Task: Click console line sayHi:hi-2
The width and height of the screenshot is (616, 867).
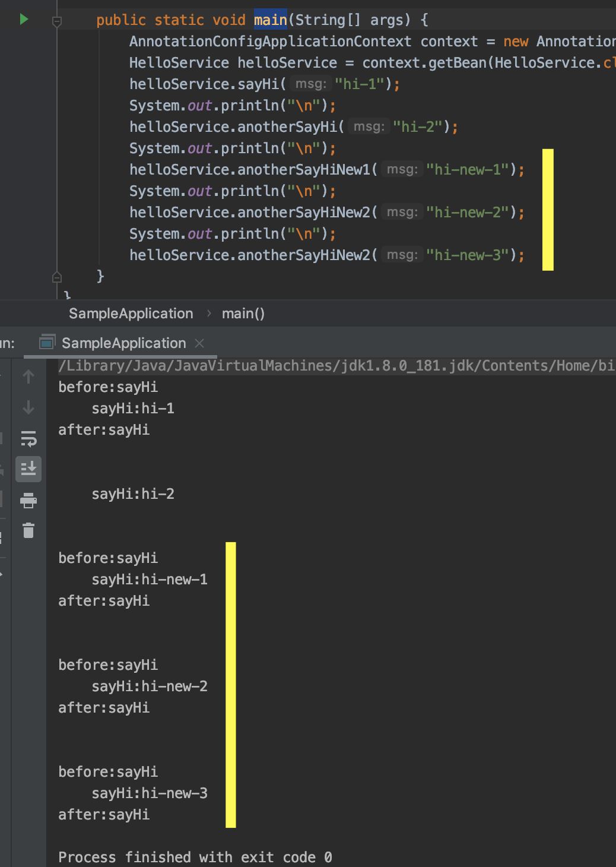Action: click(133, 494)
